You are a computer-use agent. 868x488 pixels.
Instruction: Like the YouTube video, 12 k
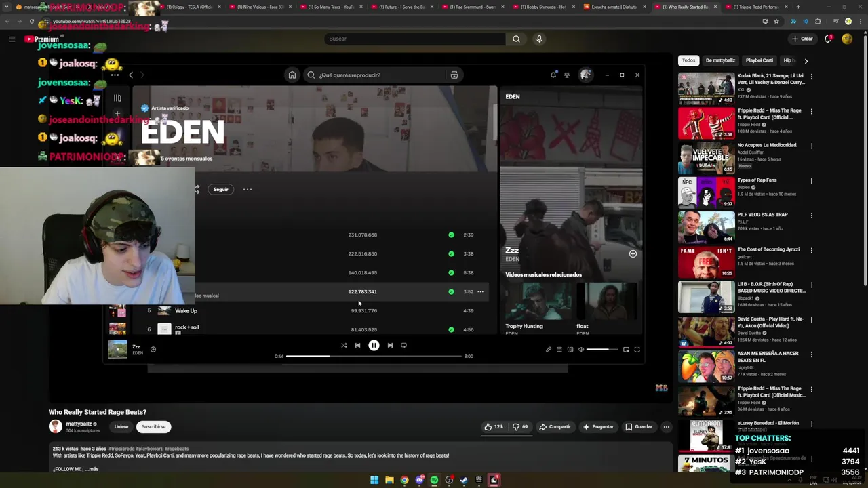pyautogui.click(x=494, y=427)
